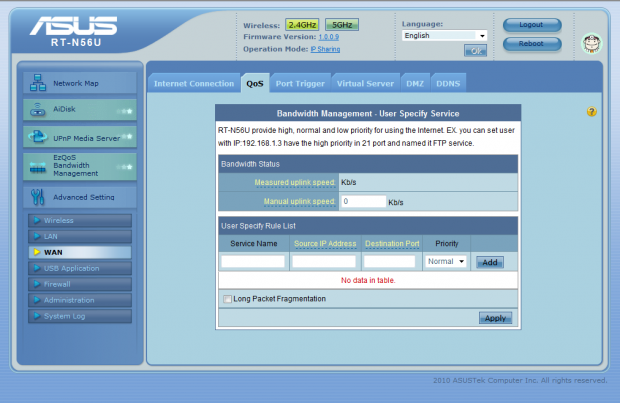This screenshot has height=403, width=620.
Task: Click the language Ok button
Action: click(x=475, y=51)
